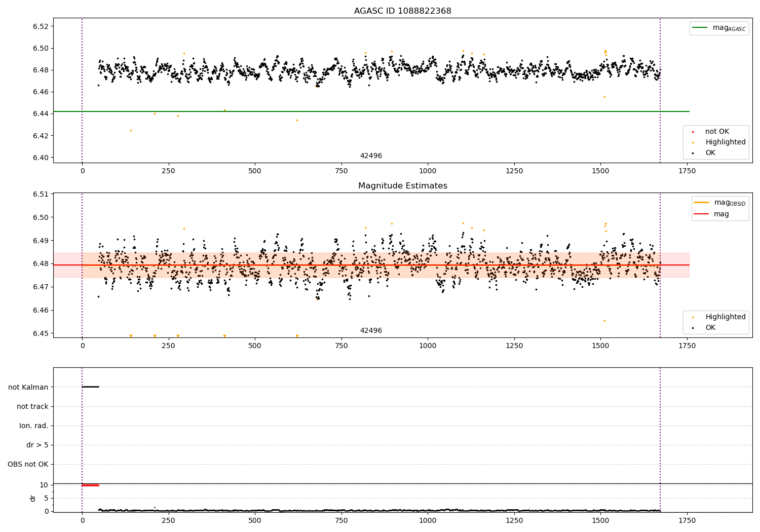This screenshot has width=760, height=532.
Task: Click the 42496 label in middle plot
Action: coord(371,331)
